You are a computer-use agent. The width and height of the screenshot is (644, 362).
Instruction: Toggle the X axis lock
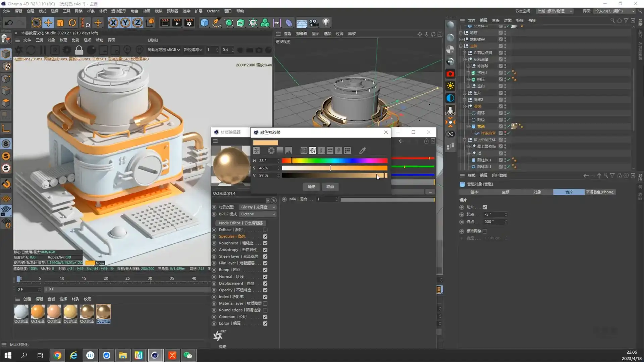point(113,23)
